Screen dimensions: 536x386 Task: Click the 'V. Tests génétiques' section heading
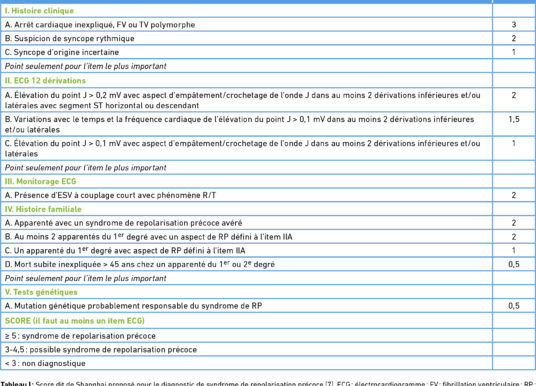[41, 292]
